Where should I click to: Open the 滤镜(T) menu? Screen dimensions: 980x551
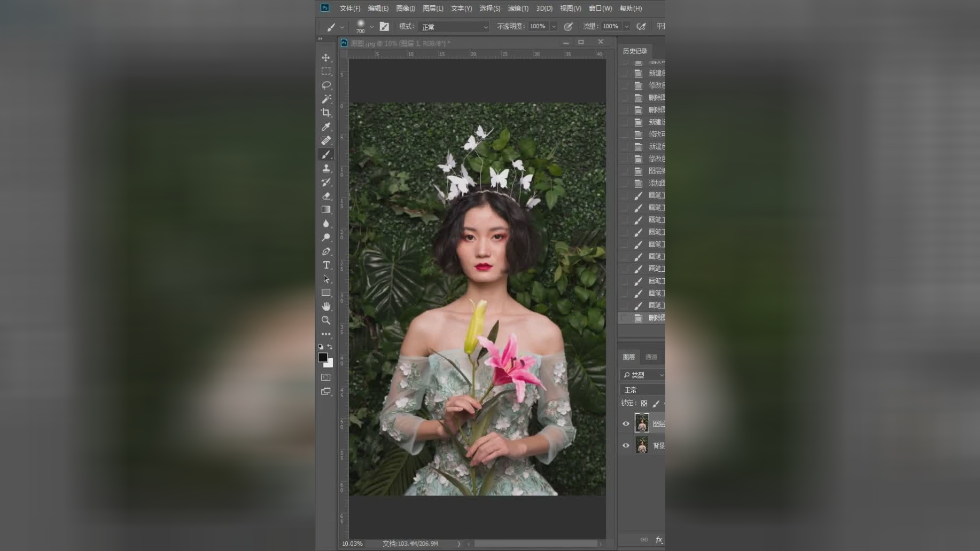[x=518, y=9]
